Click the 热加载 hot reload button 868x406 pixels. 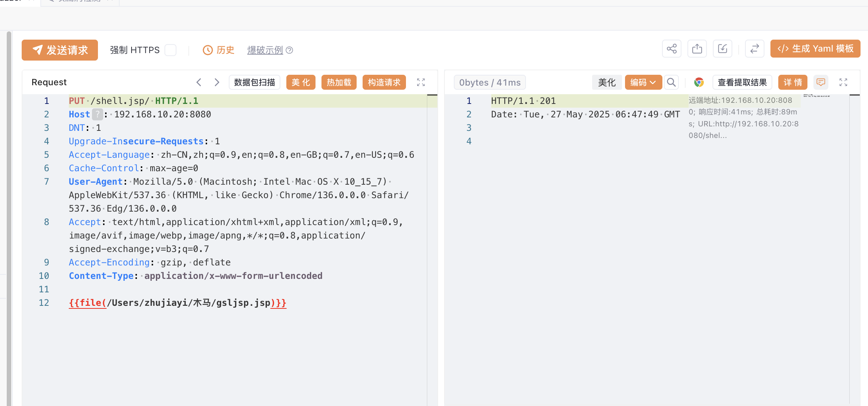339,82
